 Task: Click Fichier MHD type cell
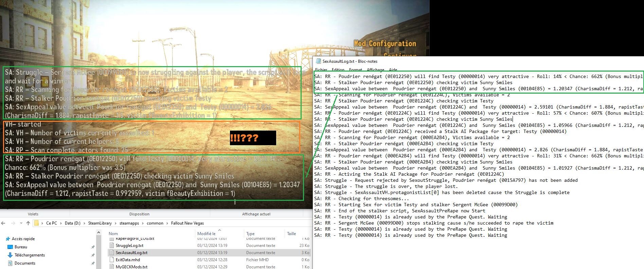(x=257, y=260)
